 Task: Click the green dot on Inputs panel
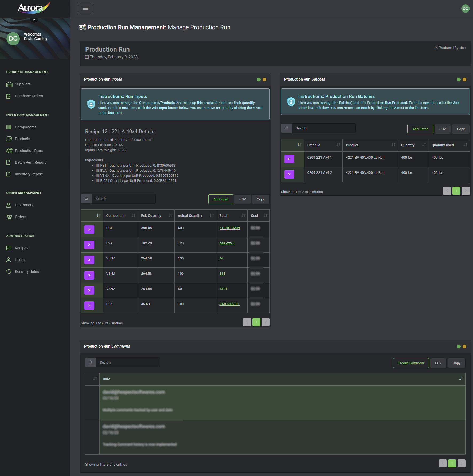259,80
